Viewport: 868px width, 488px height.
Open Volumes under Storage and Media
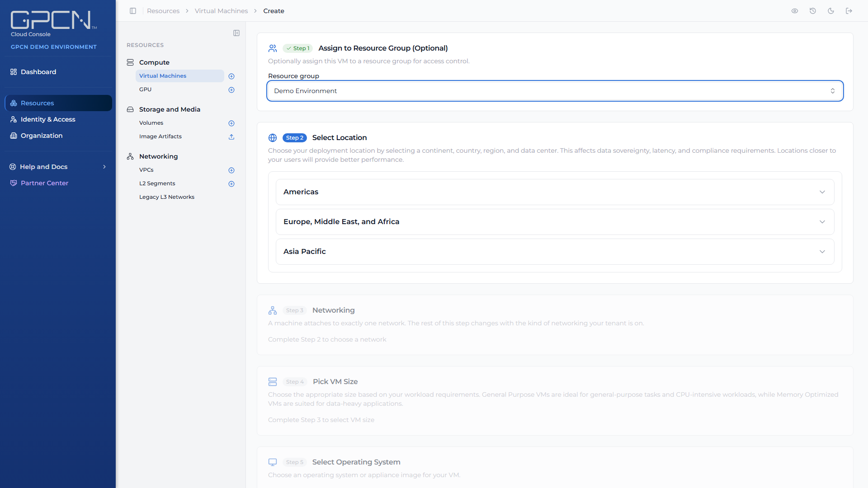coord(179,123)
